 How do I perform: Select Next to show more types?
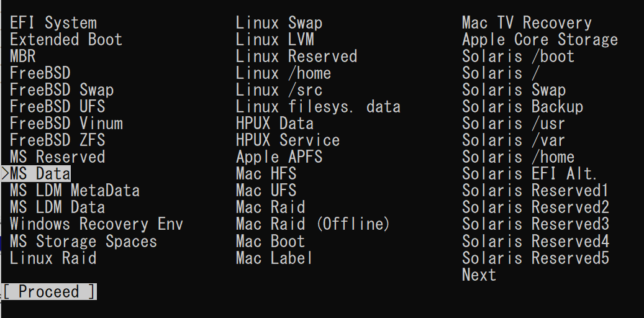pyautogui.click(x=479, y=275)
